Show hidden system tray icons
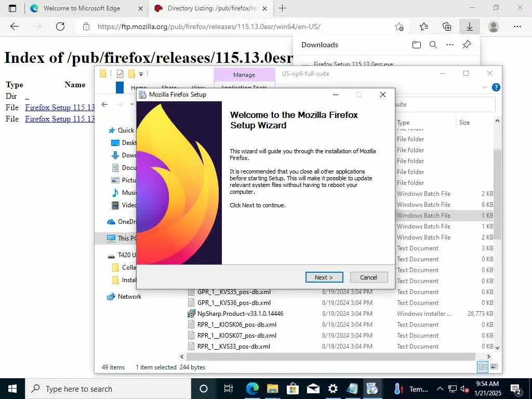532x399 pixels. [440, 389]
